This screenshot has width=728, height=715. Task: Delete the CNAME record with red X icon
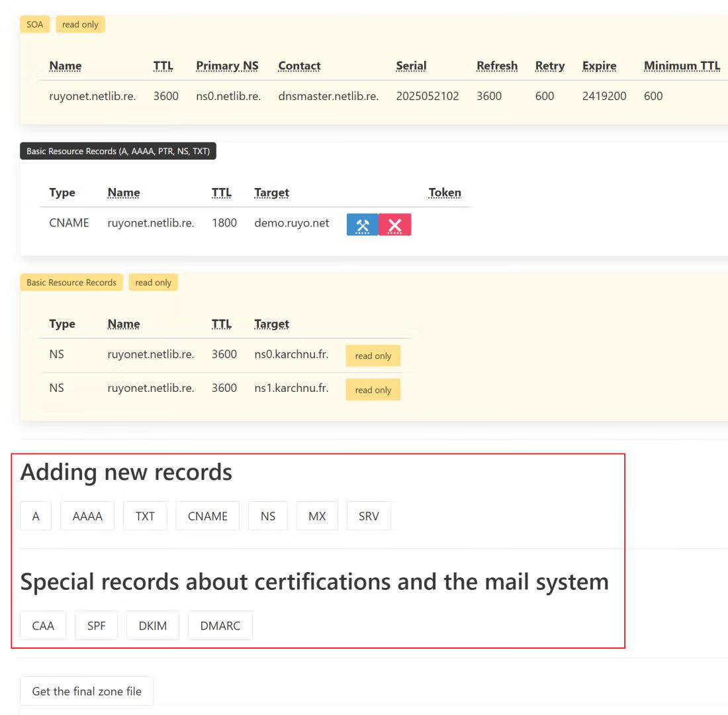(394, 225)
